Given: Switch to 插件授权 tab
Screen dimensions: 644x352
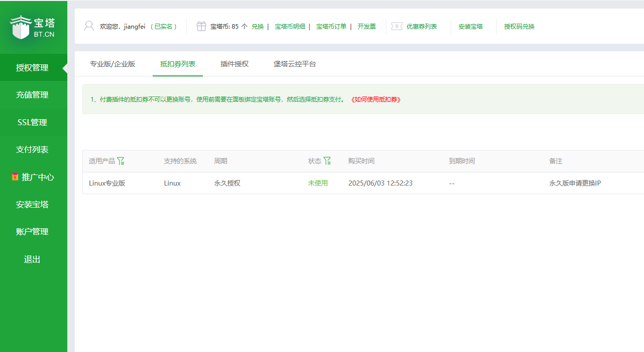Looking at the screenshot, I should (x=235, y=64).
